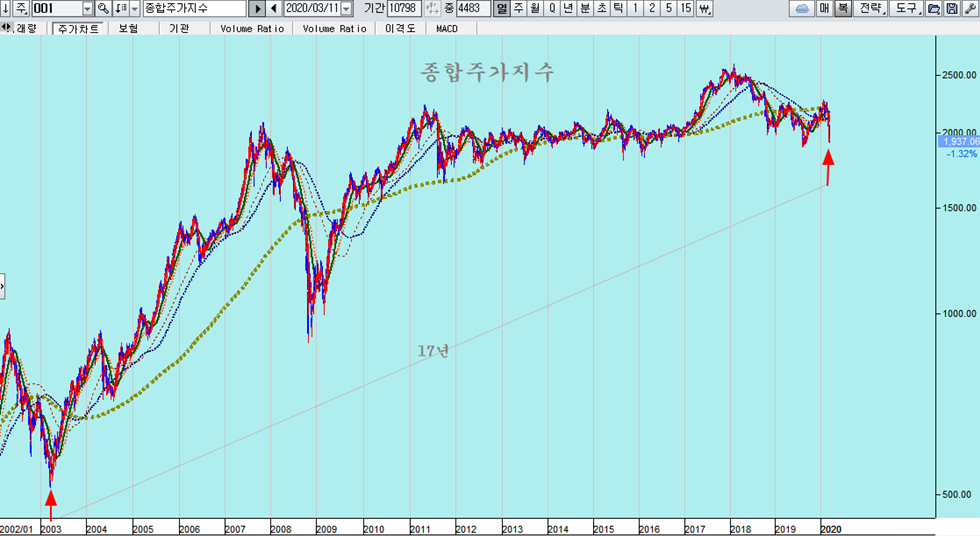Click the icon between 기간 and 총 fields
The width and height of the screenshot is (980, 536).
click(x=431, y=8)
